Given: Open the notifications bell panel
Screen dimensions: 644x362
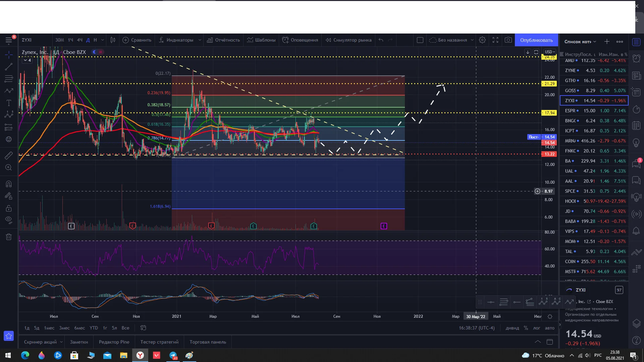Looking at the screenshot, I should click(x=636, y=231).
